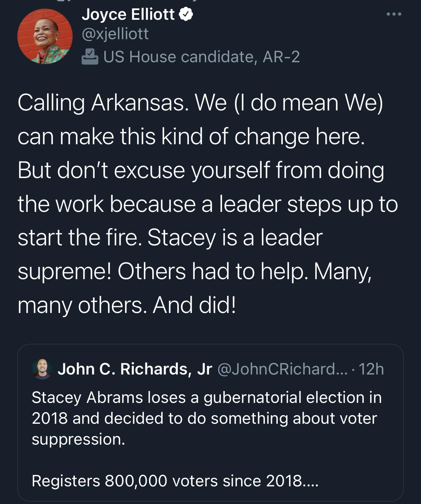Tap John C. Richards, Jr name
This screenshot has height=504, width=421.
click(x=135, y=369)
